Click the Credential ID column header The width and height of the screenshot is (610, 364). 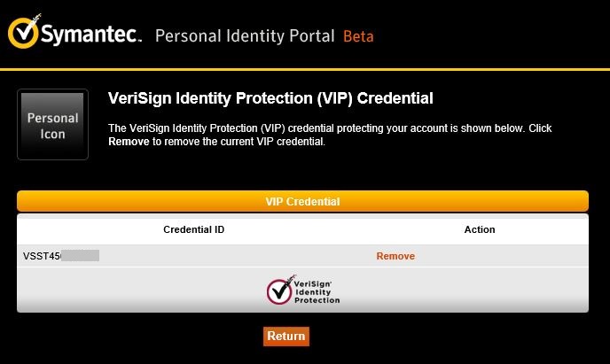(193, 229)
